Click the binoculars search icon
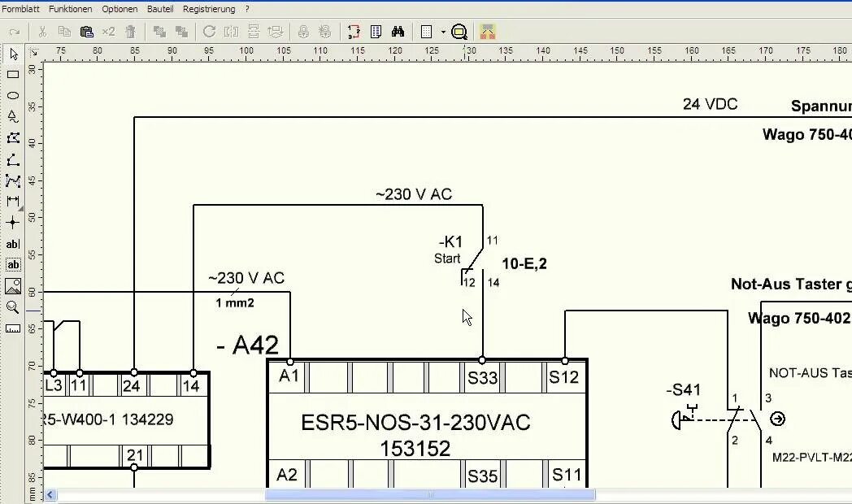Image resolution: width=852 pixels, height=504 pixels. 398,32
